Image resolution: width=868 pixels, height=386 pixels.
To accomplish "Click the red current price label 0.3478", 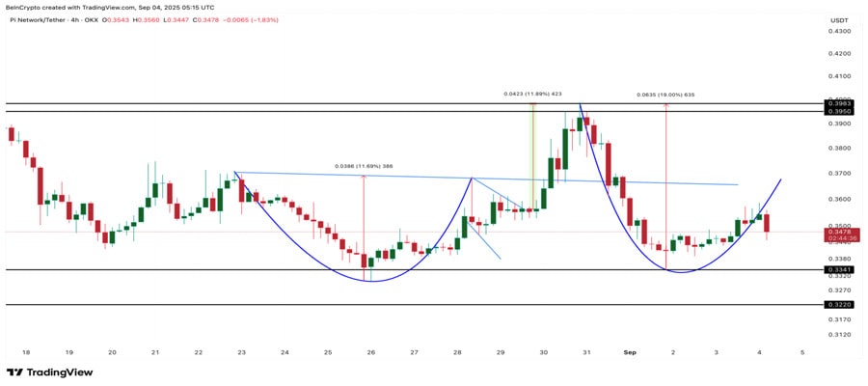I will [x=843, y=231].
